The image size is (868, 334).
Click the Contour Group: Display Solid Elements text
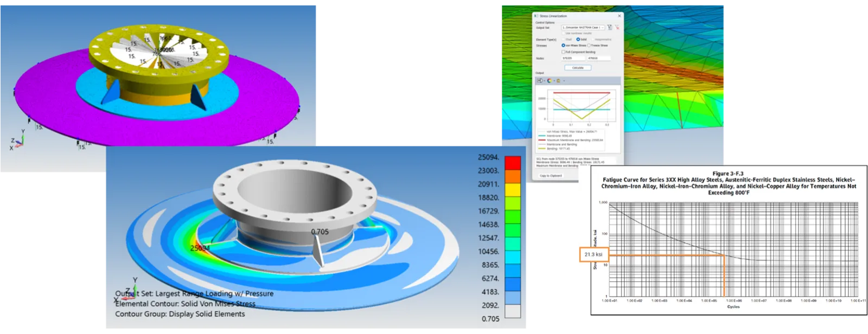(x=180, y=314)
